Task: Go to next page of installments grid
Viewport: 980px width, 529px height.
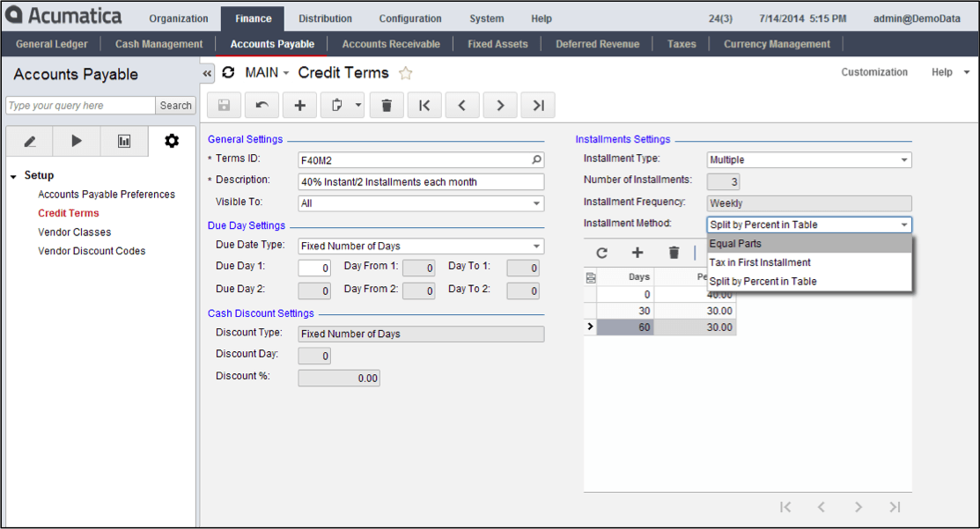Action: 858,507
